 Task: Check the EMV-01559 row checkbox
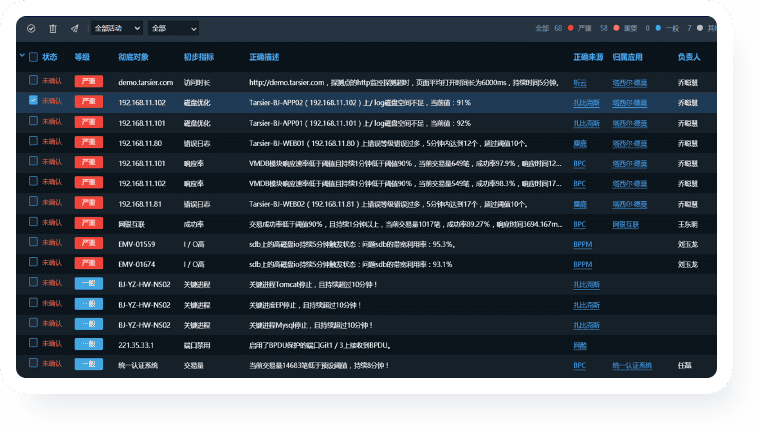33,241
